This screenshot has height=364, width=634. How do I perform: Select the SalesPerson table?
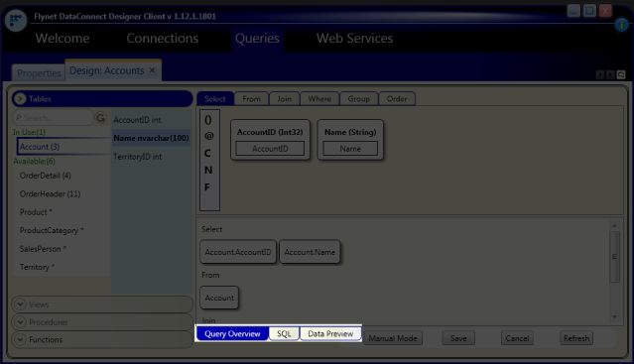pos(43,249)
